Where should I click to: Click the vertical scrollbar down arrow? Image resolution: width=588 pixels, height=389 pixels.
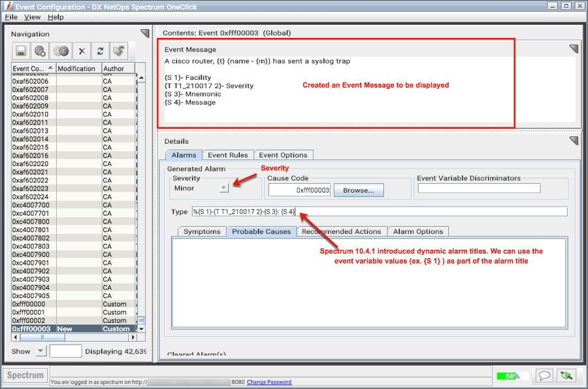click(x=141, y=329)
